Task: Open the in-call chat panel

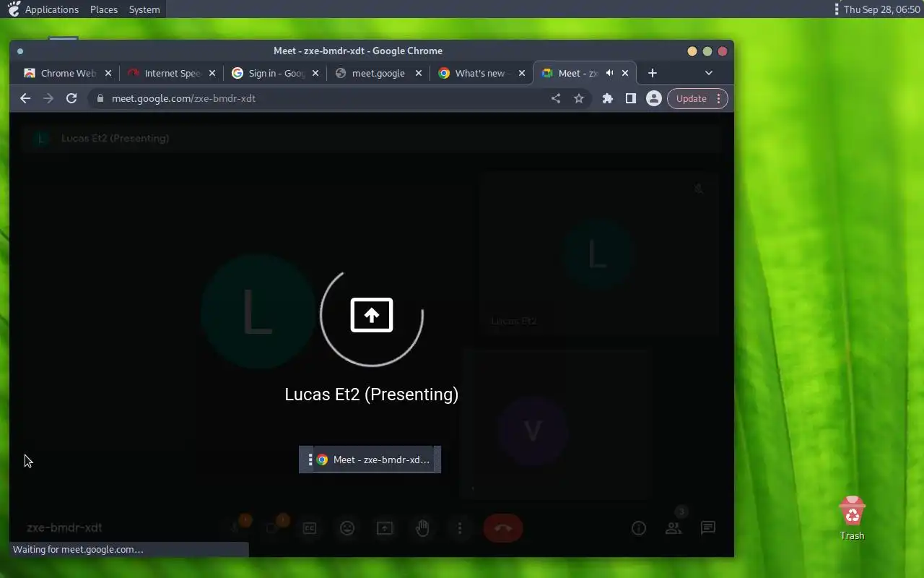Action: [708, 528]
